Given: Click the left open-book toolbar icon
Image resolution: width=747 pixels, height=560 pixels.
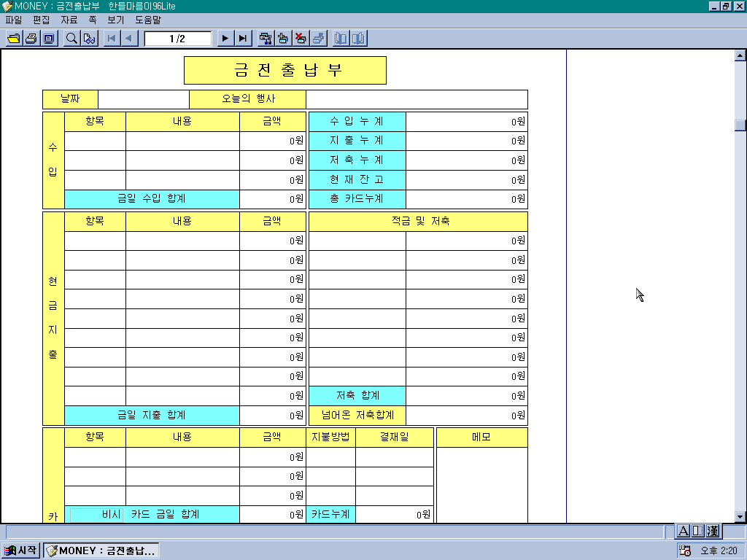Looking at the screenshot, I should (x=341, y=39).
